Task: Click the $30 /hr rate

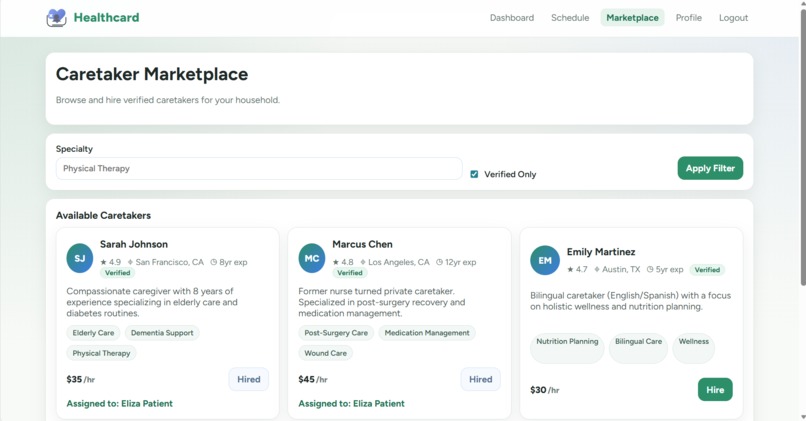Action: [545, 390]
